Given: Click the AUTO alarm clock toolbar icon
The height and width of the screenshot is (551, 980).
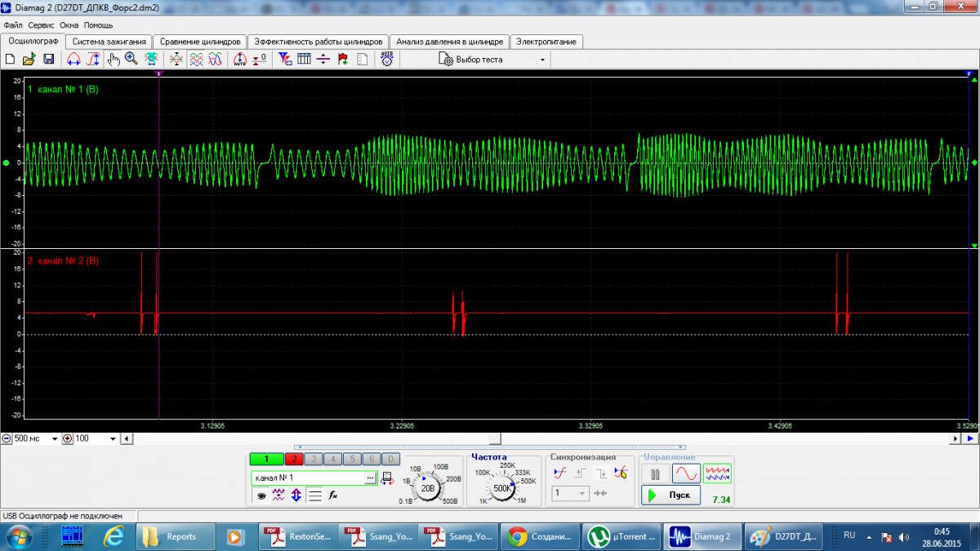Looking at the screenshot, I should pos(387,60).
